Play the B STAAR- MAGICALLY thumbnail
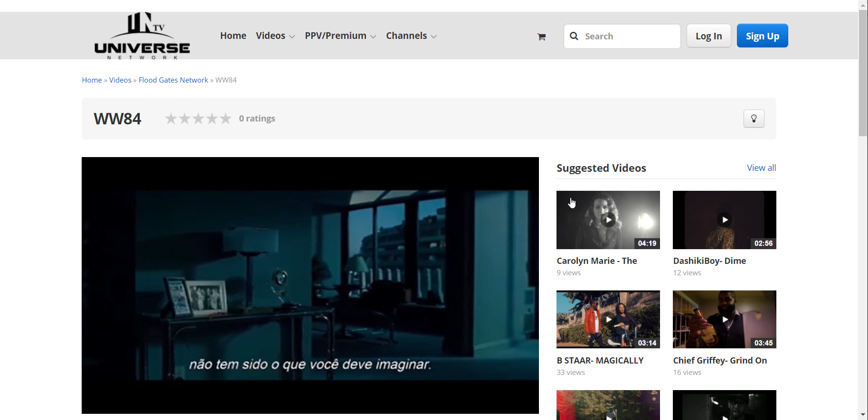Viewport: 868px width, 420px height. tap(608, 319)
